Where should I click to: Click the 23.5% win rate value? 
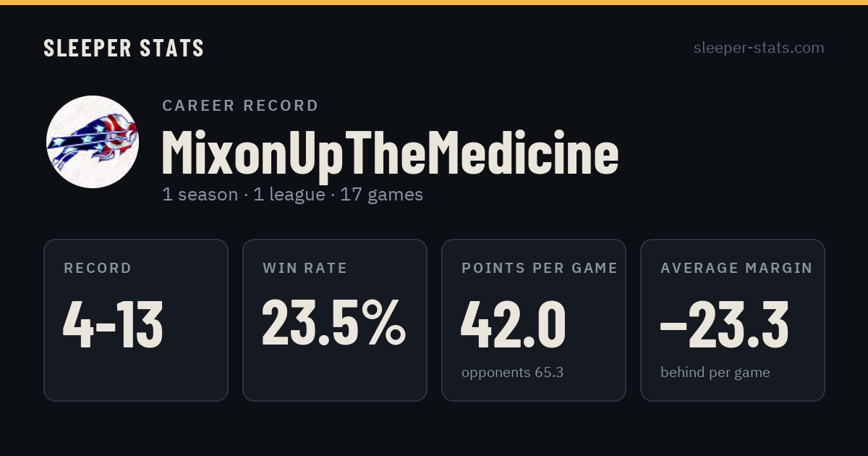333,324
